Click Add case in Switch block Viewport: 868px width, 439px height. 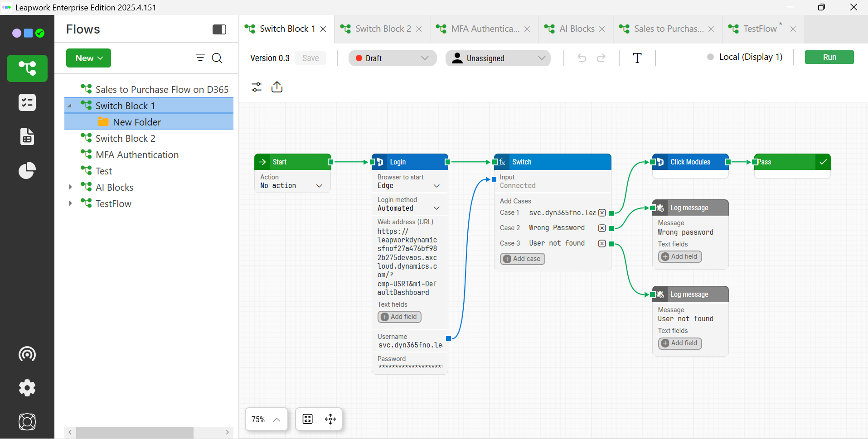522,259
